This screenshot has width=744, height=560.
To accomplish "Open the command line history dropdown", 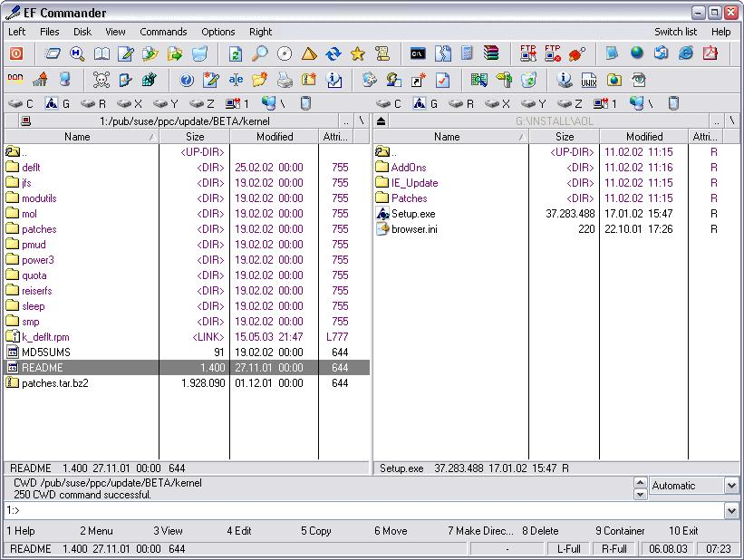I will [732, 511].
